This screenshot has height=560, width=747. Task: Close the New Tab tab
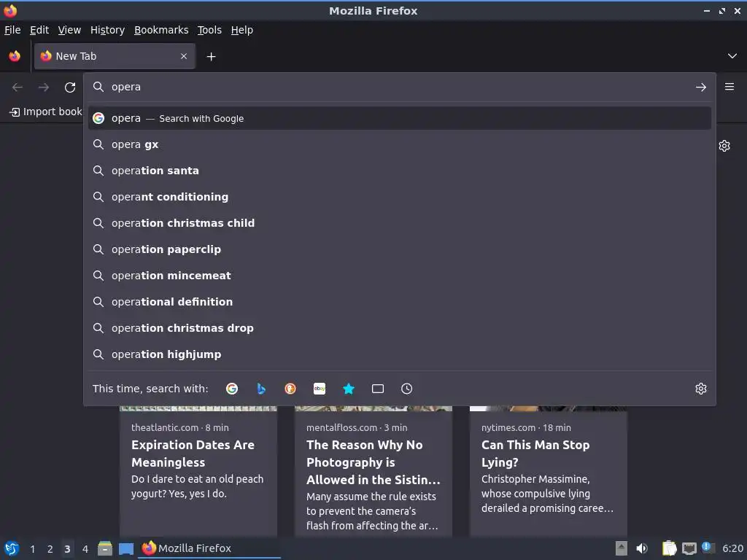[x=184, y=56]
